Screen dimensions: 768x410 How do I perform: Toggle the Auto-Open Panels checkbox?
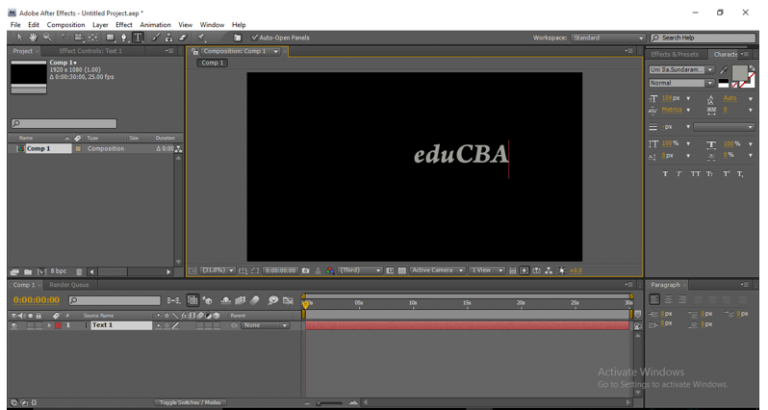255,37
